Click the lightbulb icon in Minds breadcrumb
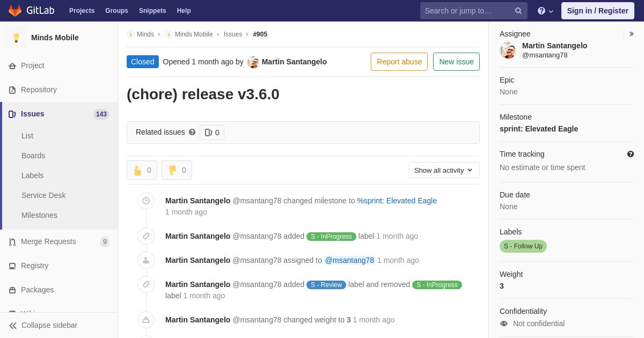This screenshot has width=644, height=338. click(x=130, y=34)
